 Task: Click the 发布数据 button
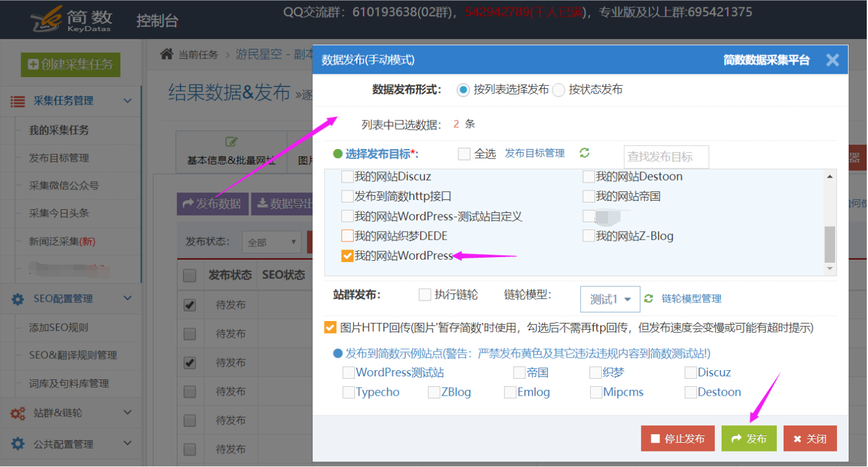pyautogui.click(x=212, y=204)
